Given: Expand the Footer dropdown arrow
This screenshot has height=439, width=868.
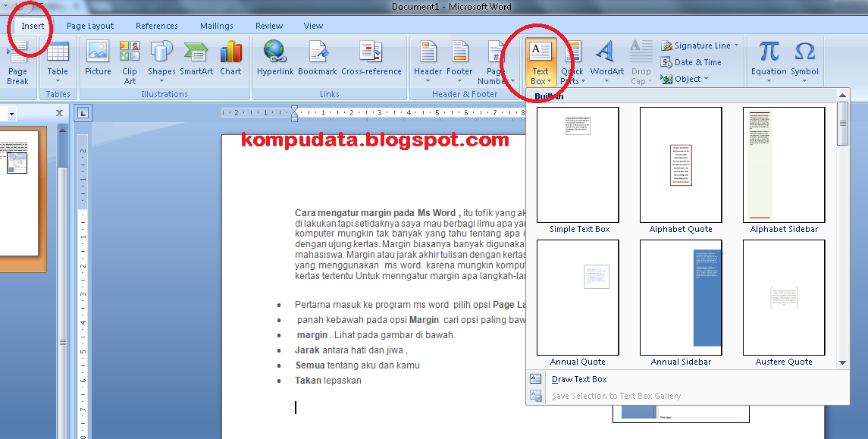Looking at the screenshot, I should click(x=459, y=81).
